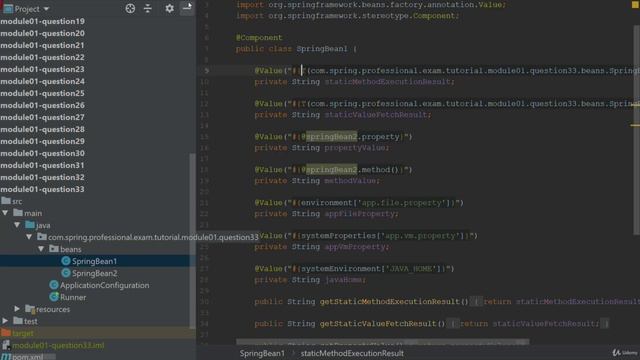
Task: Click the 'app.vm.property' string
Action: click(x=420, y=236)
